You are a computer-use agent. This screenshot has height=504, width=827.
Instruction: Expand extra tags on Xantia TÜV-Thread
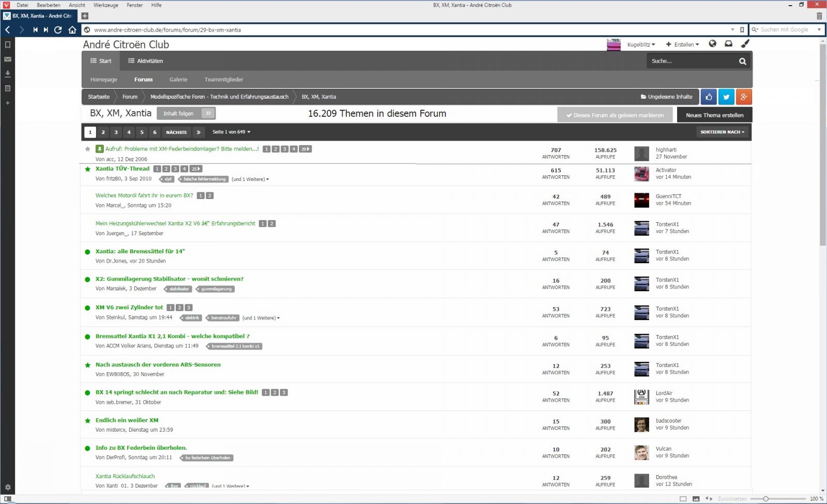250,179
